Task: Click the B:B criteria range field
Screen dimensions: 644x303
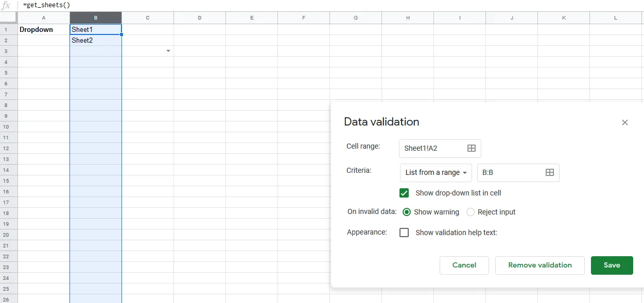Action: click(510, 172)
